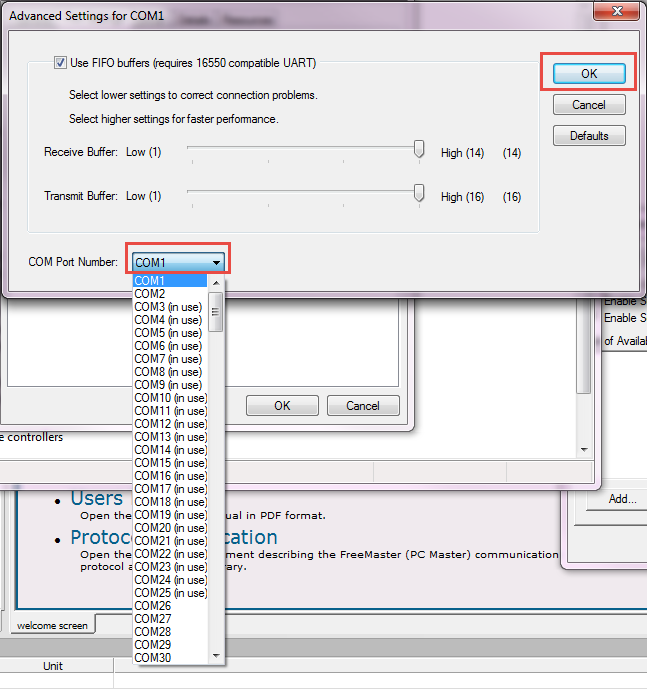647x695 pixels.
Task: Pick COM24 (in use) entry
Action: point(170,580)
